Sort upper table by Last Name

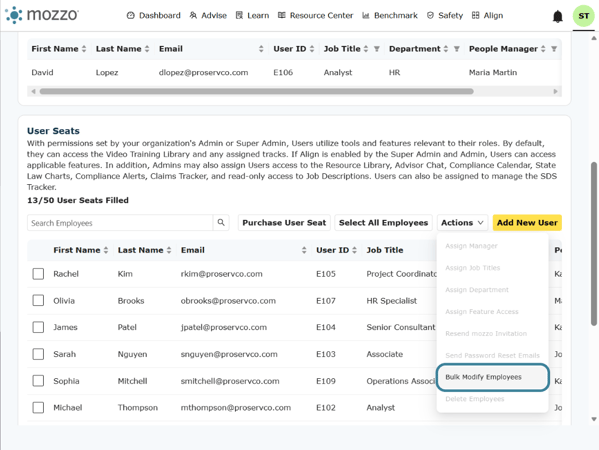[147, 49]
